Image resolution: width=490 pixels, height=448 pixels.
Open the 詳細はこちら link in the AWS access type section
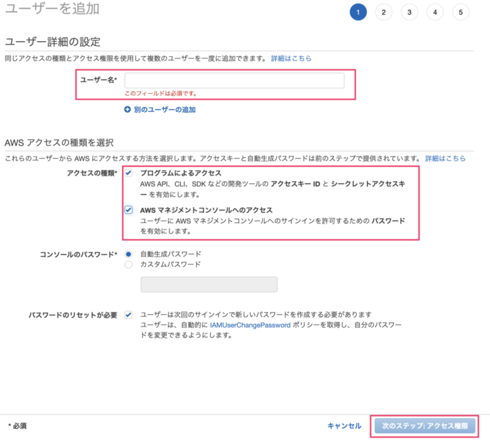point(445,159)
